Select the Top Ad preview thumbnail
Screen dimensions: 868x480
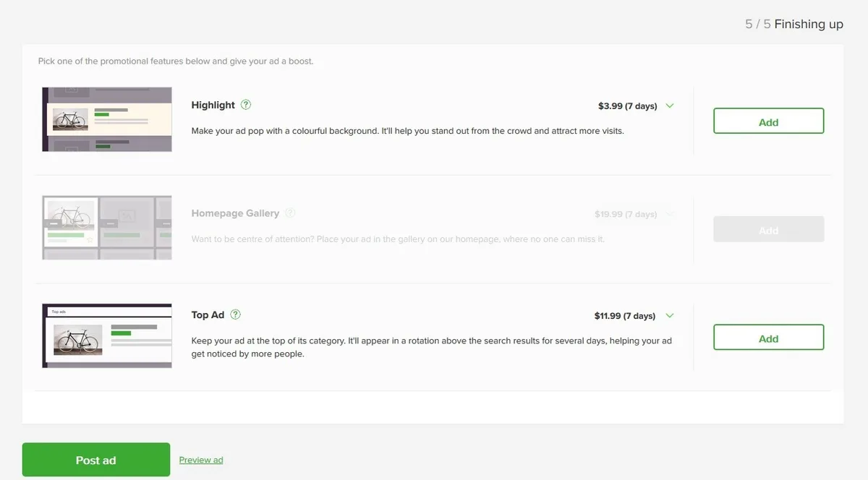106,335
